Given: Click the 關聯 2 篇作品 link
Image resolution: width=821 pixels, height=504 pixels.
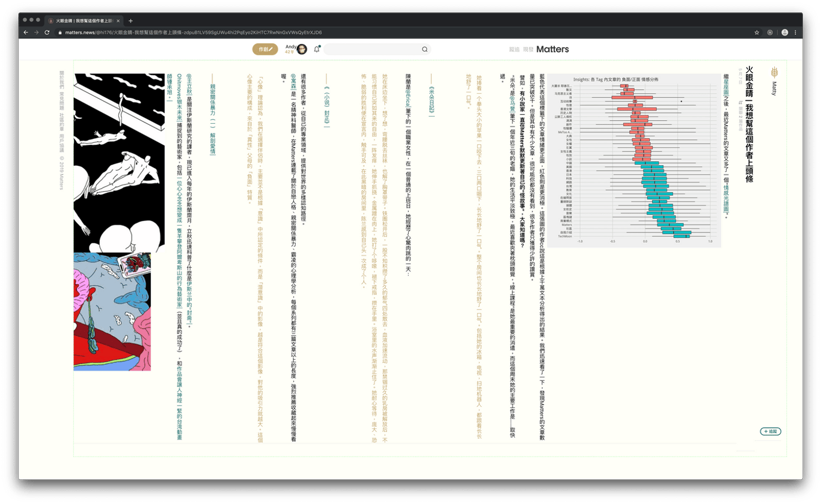Looking at the screenshot, I should [740, 116].
